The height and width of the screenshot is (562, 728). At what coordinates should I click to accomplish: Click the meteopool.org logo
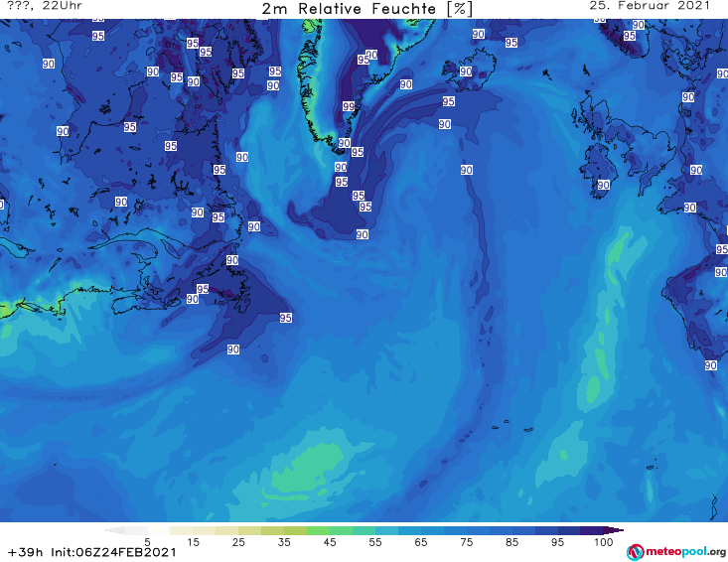pyautogui.click(x=676, y=552)
